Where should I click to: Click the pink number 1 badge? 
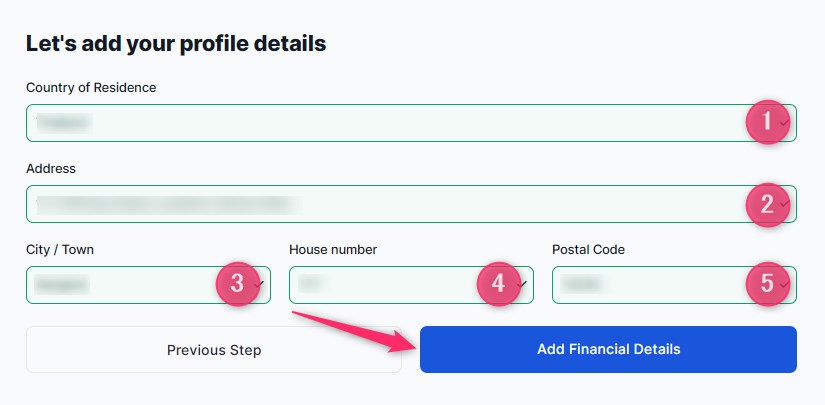(x=767, y=123)
